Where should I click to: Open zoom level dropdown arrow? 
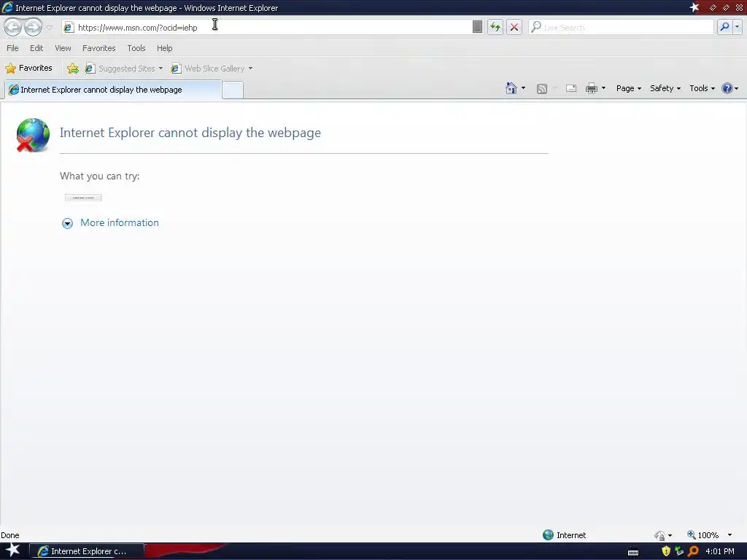tap(729, 535)
